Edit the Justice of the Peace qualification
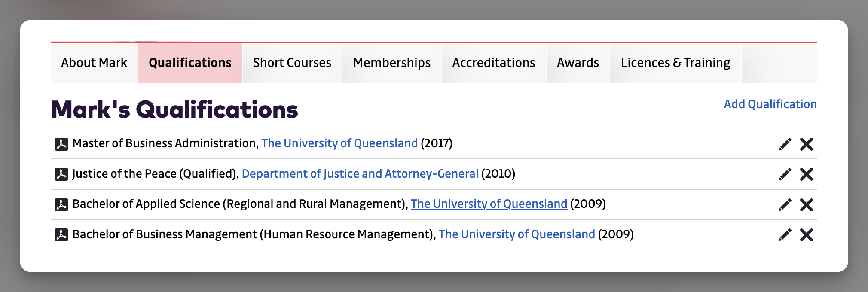Image resolution: width=868 pixels, height=292 pixels. pos(785,174)
